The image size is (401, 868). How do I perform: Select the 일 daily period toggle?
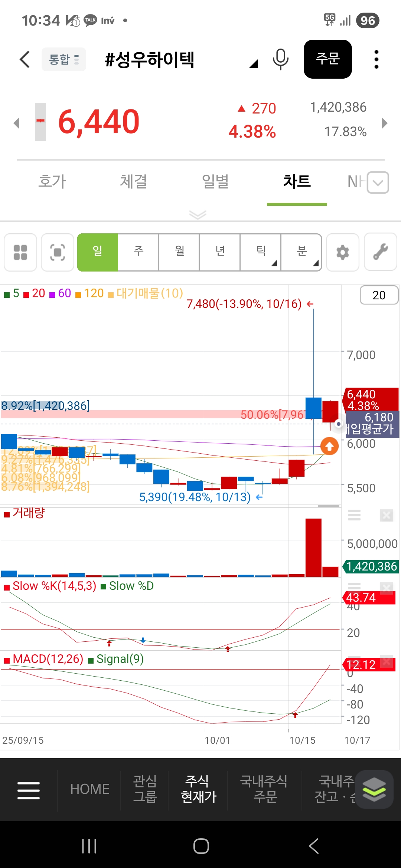pyautogui.click(x=98, y=252)
